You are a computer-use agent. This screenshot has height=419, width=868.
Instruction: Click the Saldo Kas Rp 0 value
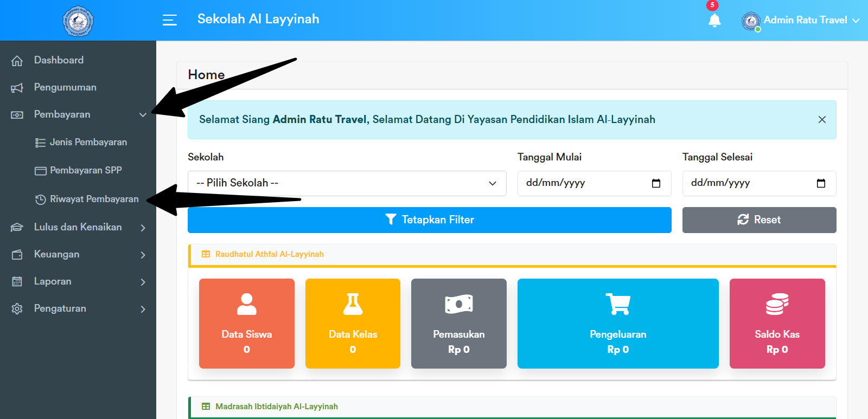(x=777, y=350)
